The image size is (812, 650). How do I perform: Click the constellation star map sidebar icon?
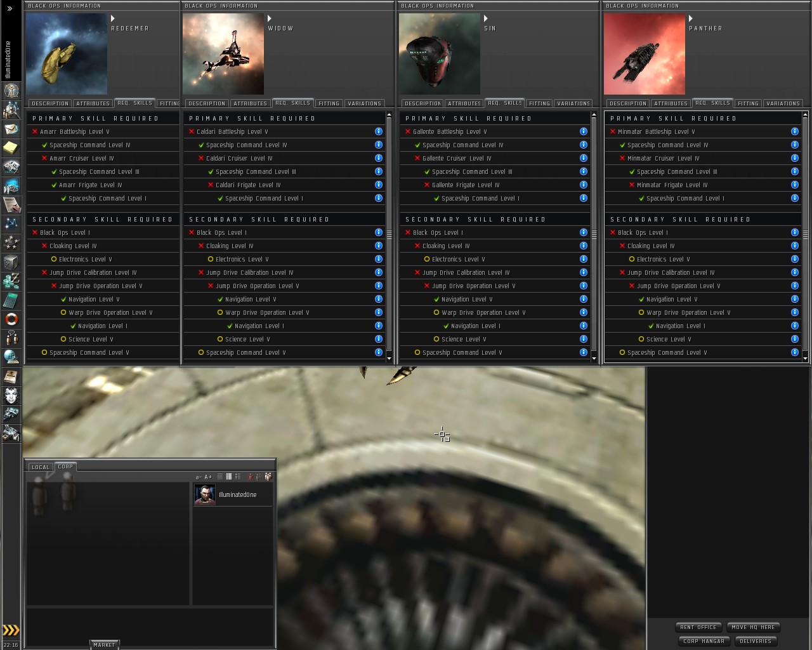click(x=11, y=223)
